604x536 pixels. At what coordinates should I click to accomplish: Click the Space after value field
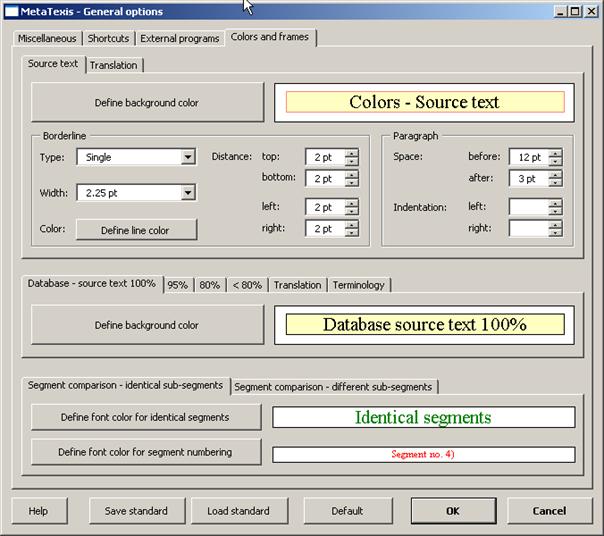tap(528, 178)
